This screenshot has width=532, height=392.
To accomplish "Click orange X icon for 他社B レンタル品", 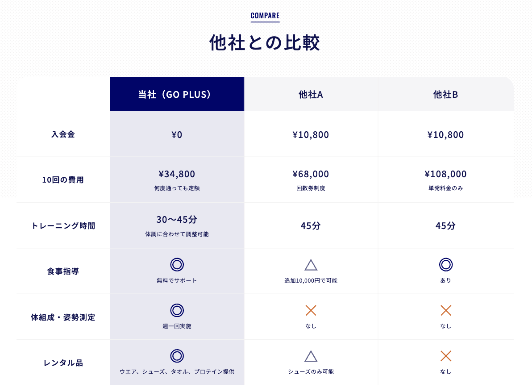I will (x=446, y=356).
